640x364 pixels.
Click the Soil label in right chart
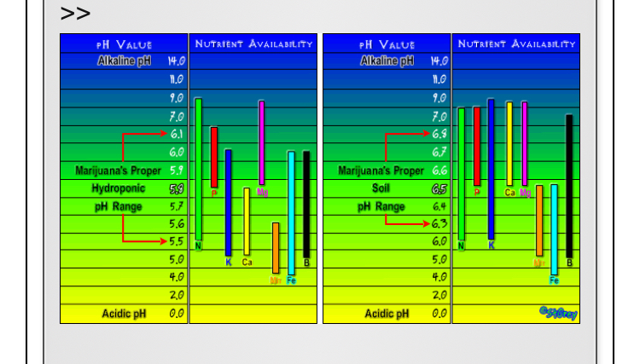(x=381, y=188)
